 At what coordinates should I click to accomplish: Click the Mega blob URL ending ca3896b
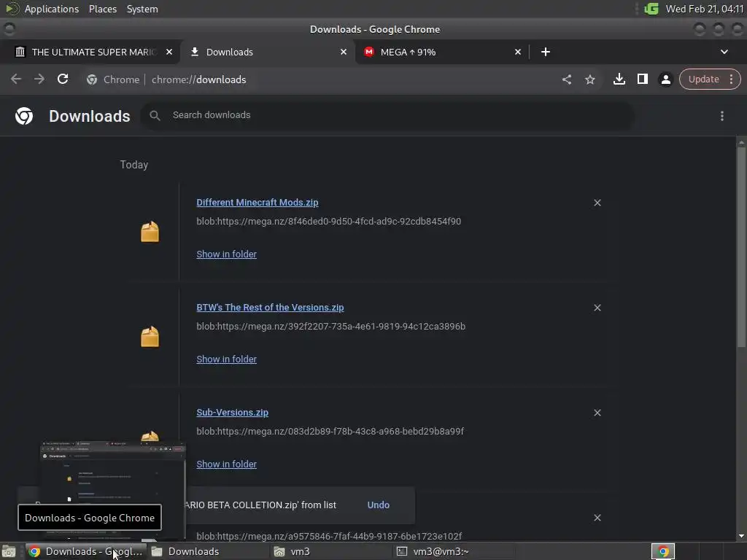[330, 326]
